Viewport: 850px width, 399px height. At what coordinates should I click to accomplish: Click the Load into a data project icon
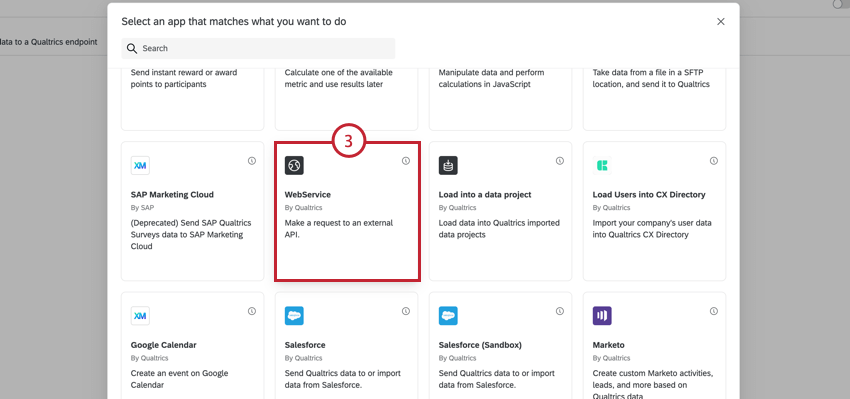[448, 165]
